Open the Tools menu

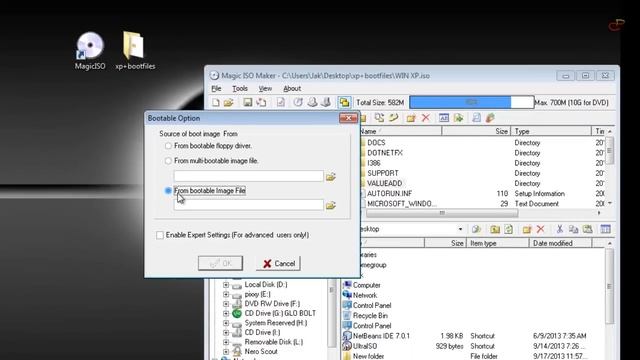point(240,89)
